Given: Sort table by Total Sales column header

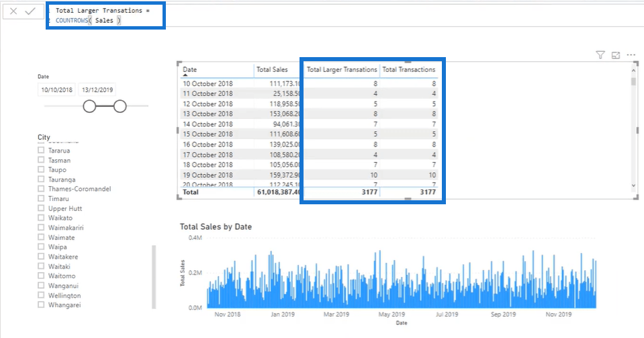Looking at the screenshot, I should [x=272, y=69].
